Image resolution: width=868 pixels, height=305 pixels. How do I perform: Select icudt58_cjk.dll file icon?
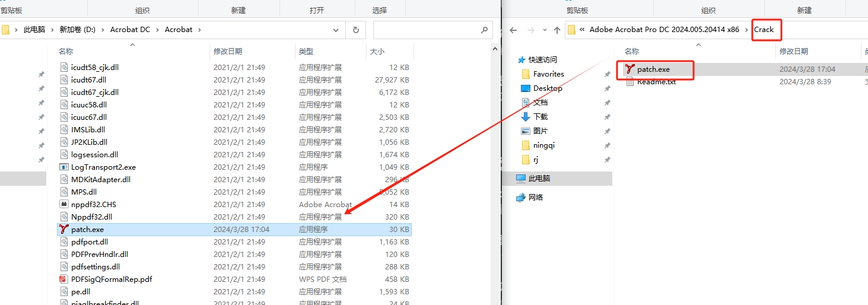64,67
